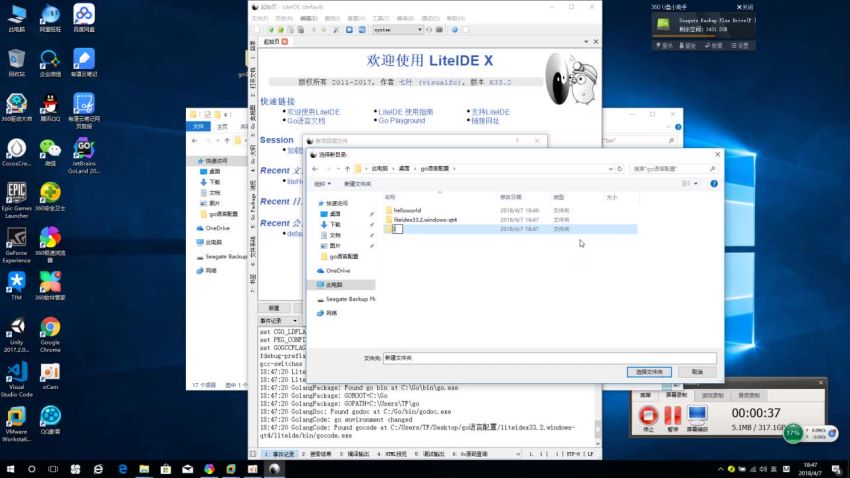850x478 pixels.
Task: Click the 17% memory accelerator ball
Action: point(793,432)
